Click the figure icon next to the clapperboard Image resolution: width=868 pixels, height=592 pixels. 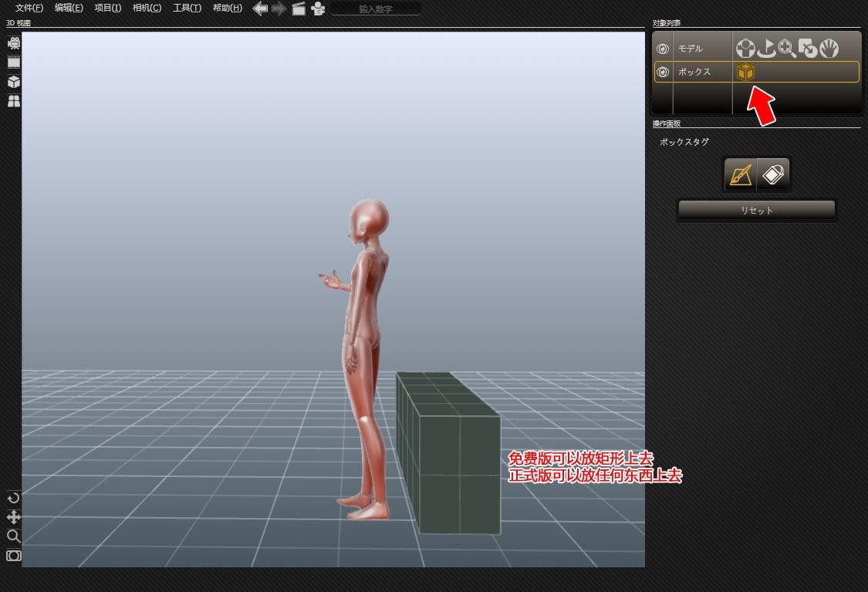tap(318, 9)
